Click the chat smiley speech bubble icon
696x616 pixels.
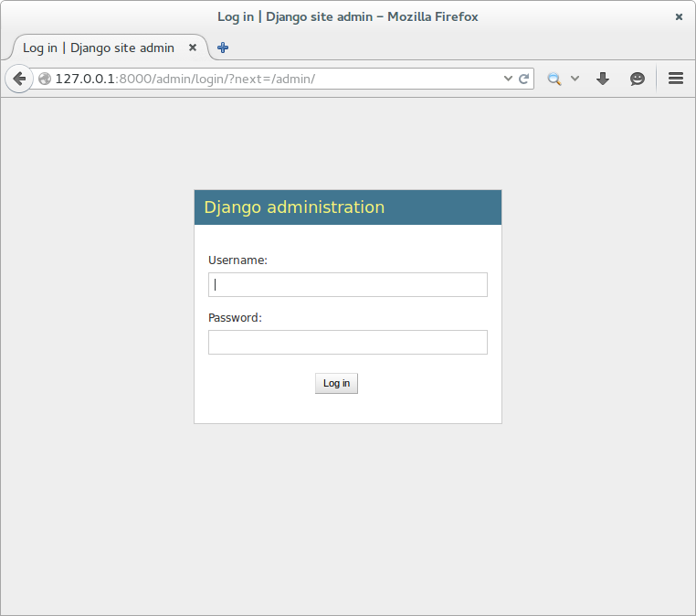pyautogui.click(x=637, y=79)
